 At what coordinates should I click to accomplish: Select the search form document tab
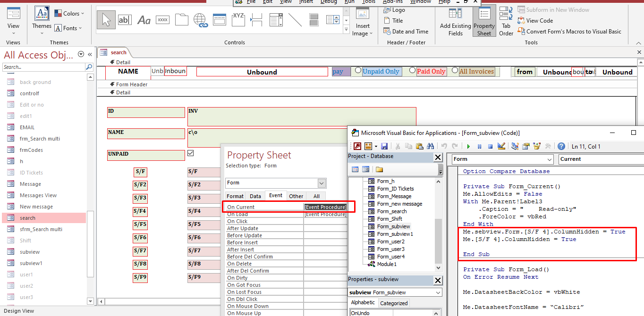coord(114,52)
